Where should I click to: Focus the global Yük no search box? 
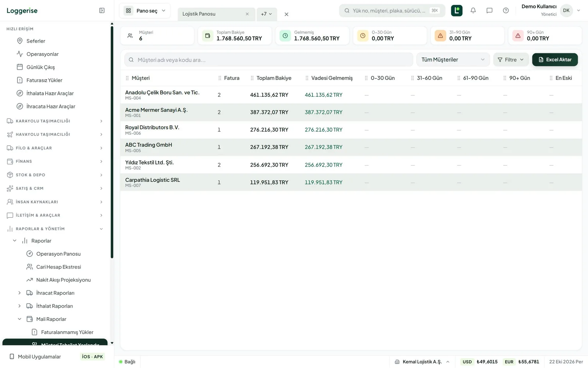coord(392,11)
